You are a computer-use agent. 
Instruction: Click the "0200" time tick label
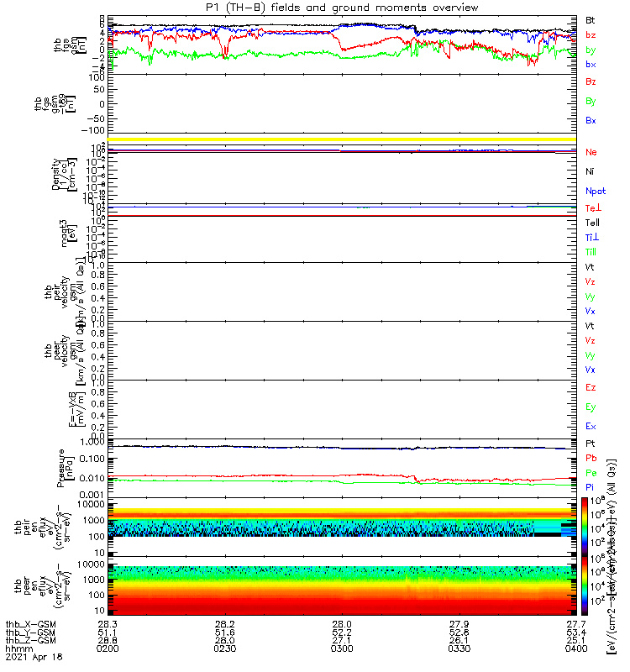(x=108, y=648)
